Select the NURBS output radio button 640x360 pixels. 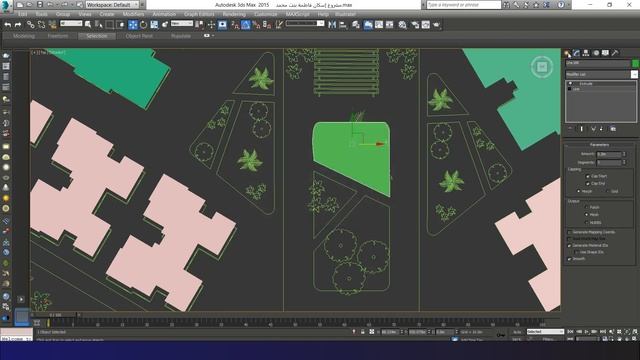tap(587, 222)
